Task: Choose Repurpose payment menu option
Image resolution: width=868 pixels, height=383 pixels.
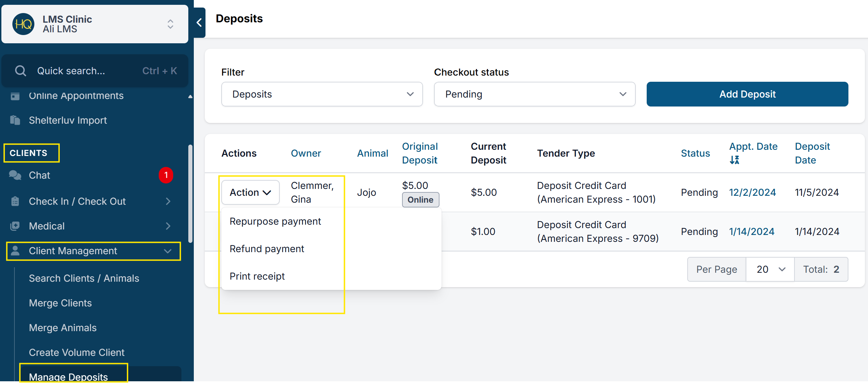Action: [275, 221]
